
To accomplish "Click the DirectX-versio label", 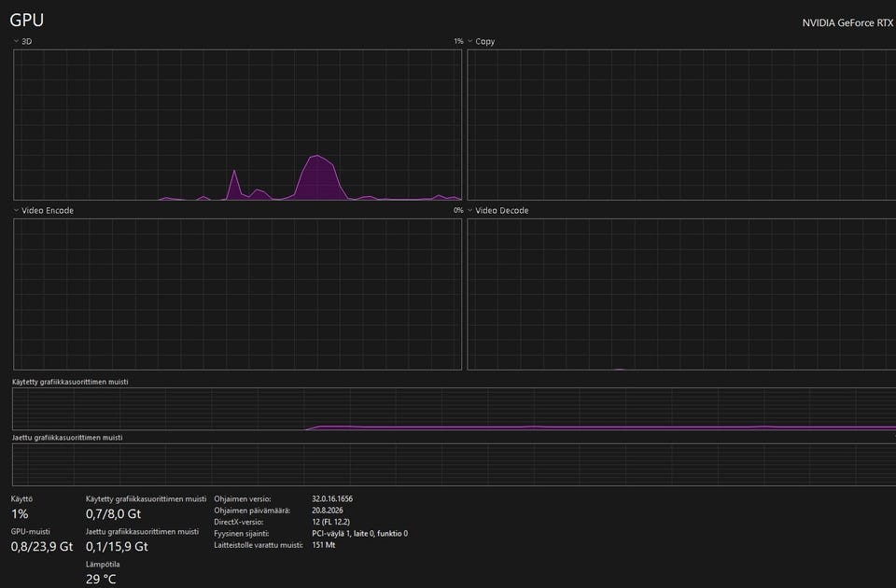I will pyautogui.click(x=238, y=522).
